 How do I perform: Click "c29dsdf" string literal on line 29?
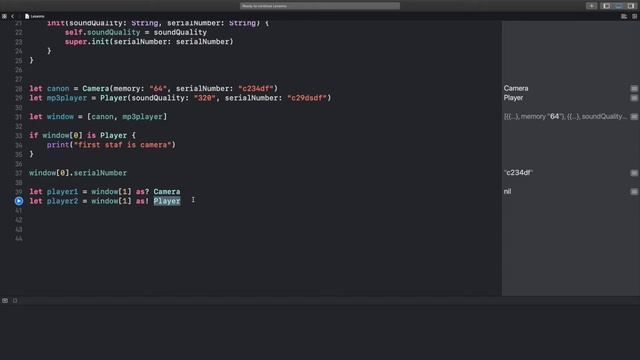[x=307, y=98]
